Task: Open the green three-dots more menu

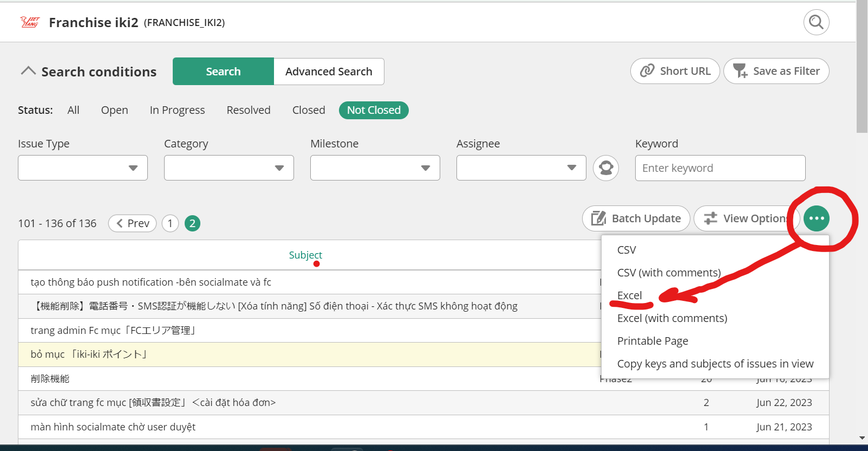Action: (x=817, y=218)
